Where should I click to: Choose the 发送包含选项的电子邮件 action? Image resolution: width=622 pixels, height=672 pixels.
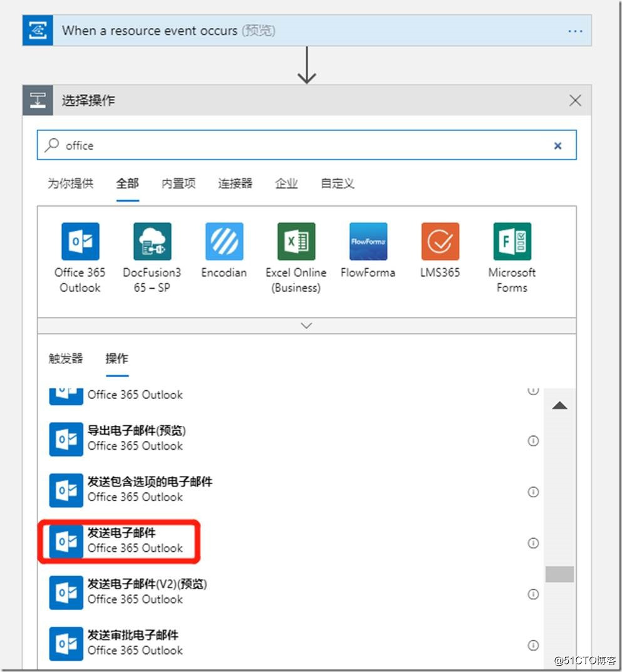click(x=290, y=490)
